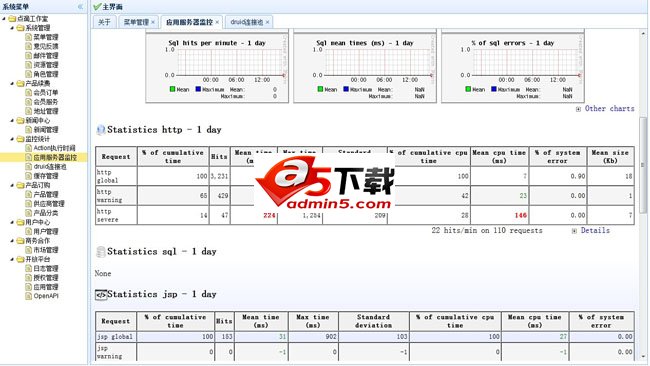Image resolution: width=650 pixels, height=366 pixels.
Task: Click '22 hits/min on 110 requests' text
Action: pos(487,230)
